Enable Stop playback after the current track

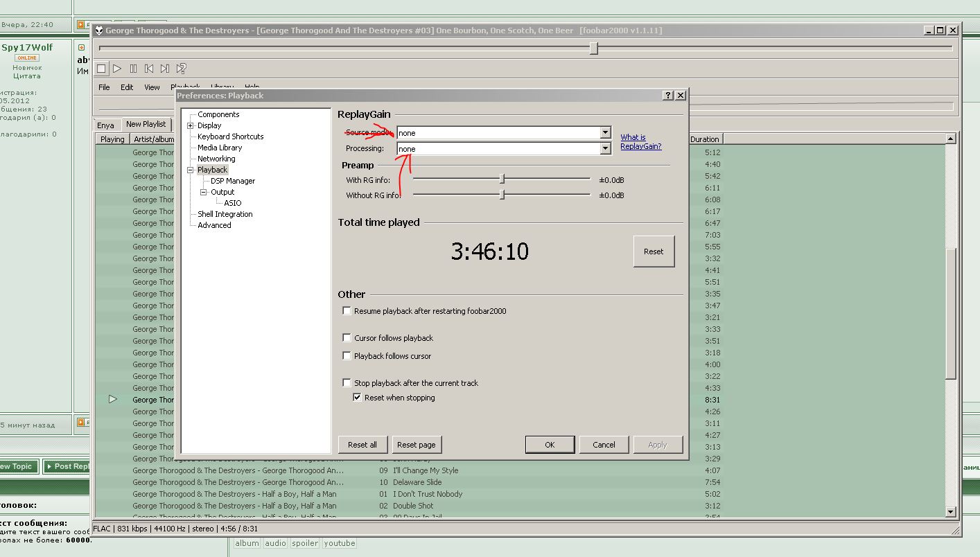(x=347, y=382)
